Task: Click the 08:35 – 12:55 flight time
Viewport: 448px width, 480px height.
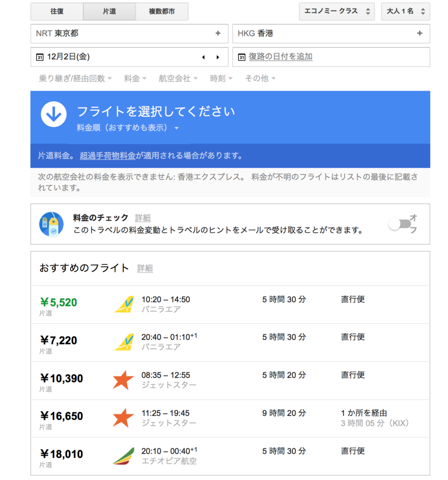Action: pyautogui.click(x=165, y=375)
